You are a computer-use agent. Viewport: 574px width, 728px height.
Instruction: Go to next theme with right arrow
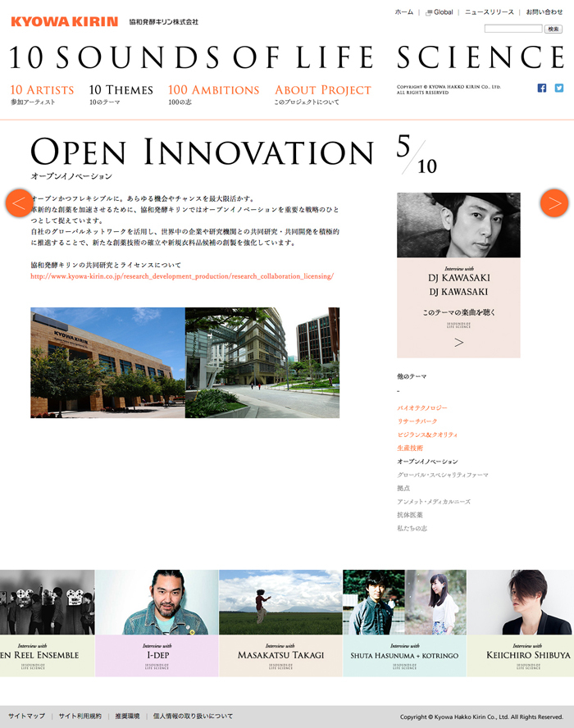554,202
